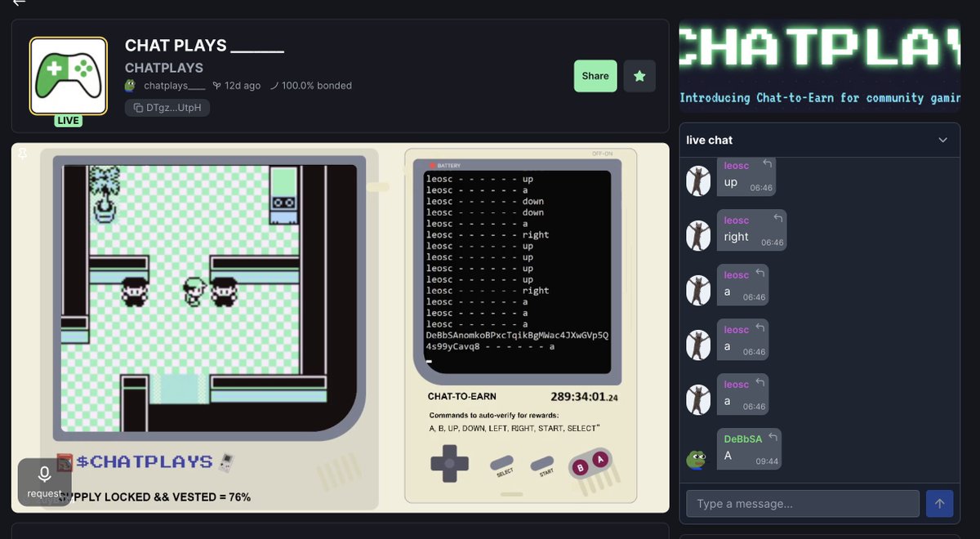Focus the "Type a message..." input field
Screen dimensions: 980x539
click(x=803, y=504)
